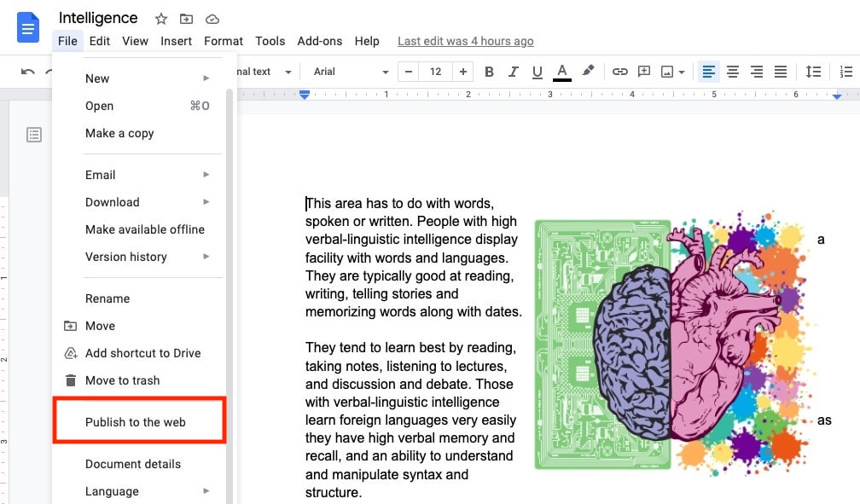Open the text color picker
Image resolution: width=860 pixels, height=504 pixels.
click(561, 72)
